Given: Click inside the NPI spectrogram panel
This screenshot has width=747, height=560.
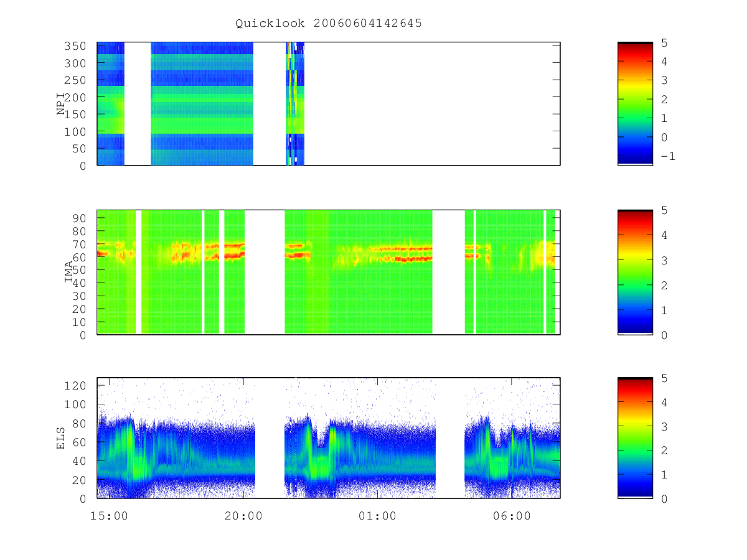Looking at the screenshot, I should click(329, 104).
